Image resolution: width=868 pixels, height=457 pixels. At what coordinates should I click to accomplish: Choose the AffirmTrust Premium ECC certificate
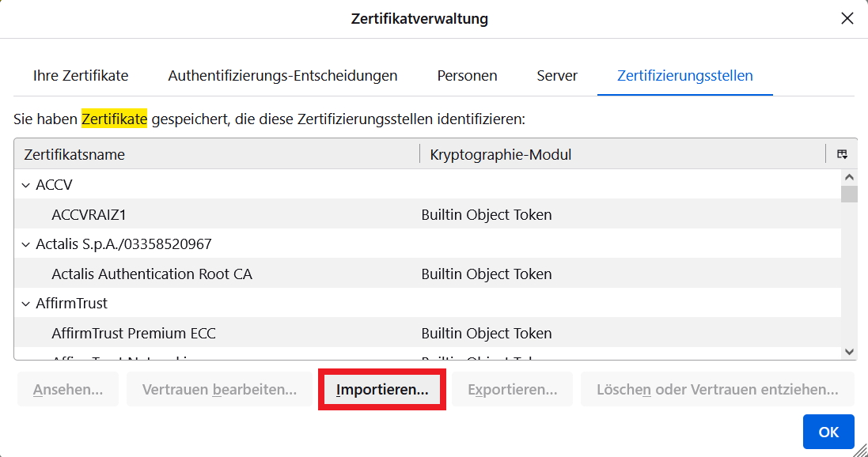point(134,333)
